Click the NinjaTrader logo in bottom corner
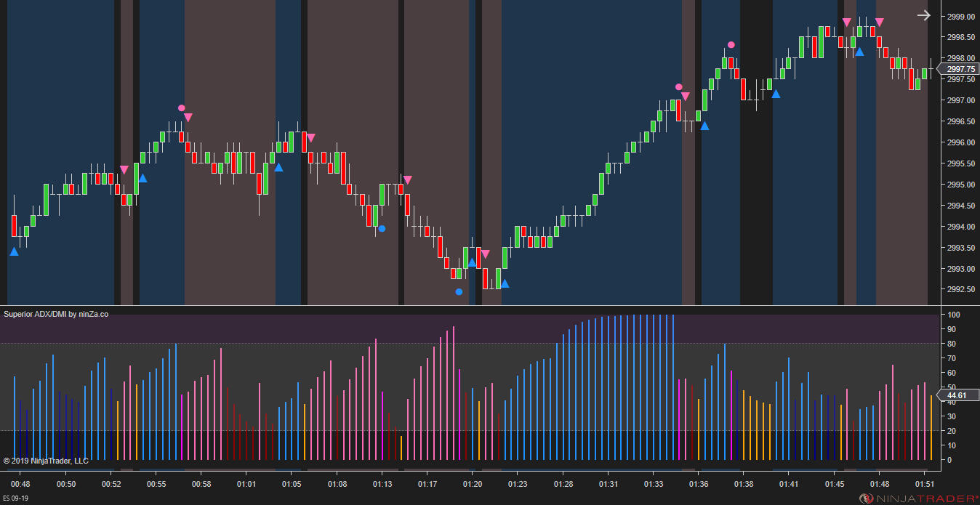This screenshot has height=505, width=980. pos(917,498)
